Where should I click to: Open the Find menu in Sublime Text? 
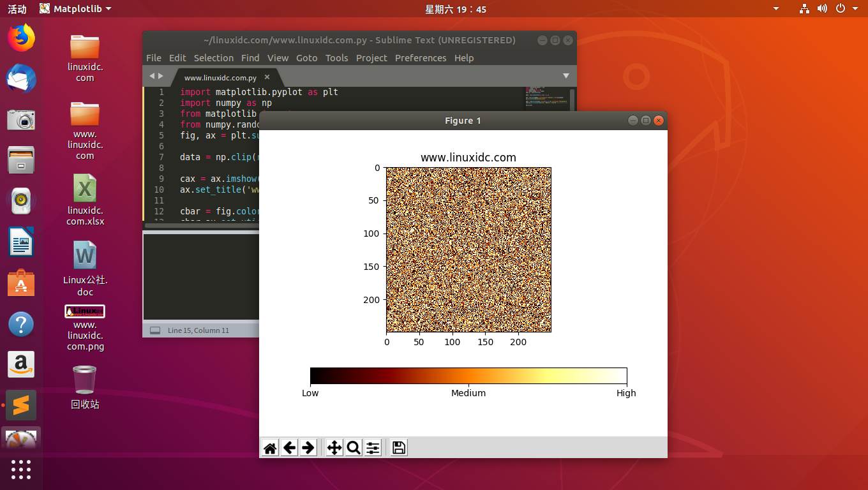[x=250, y=58]
